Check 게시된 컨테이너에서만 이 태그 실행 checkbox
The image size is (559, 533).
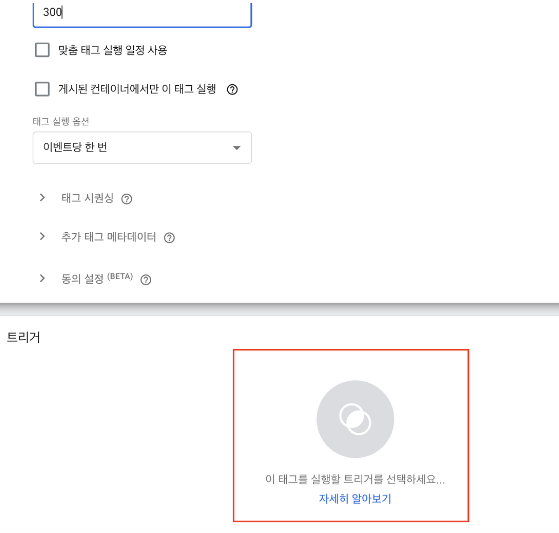(42, 89)
